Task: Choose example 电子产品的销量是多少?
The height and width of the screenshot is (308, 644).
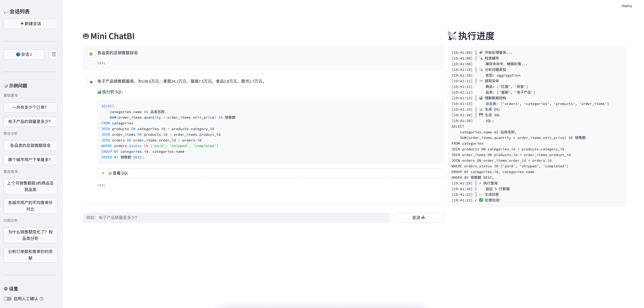Action: (x=30, y=122)
